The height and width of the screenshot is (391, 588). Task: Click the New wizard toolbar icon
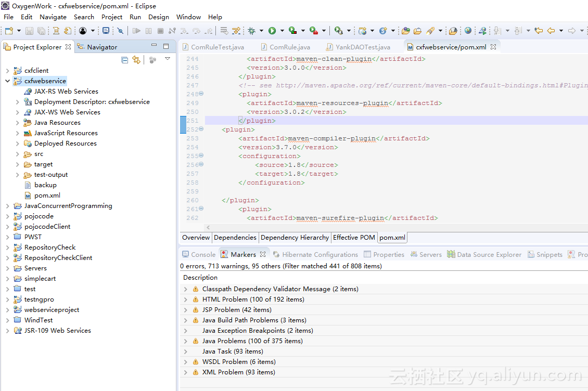tap(9, 31)
